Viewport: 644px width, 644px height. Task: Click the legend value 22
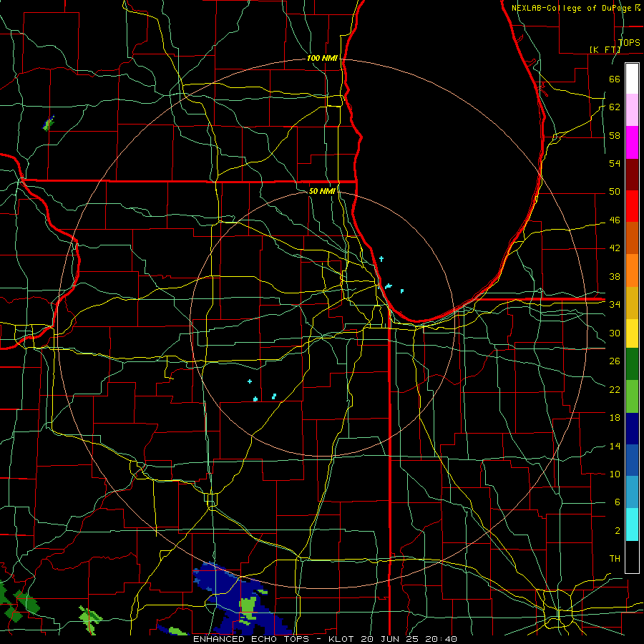615,389
